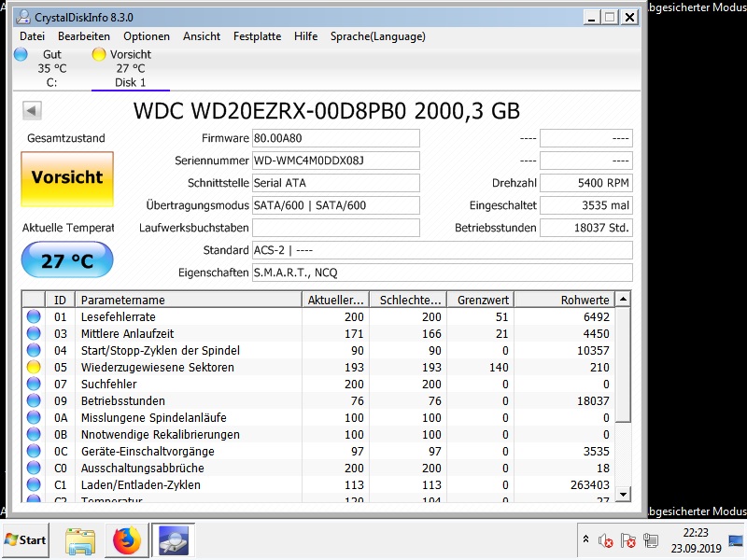Click the Mittlere Anlaufzeit parameter name
747x560 pixels.
pos(127,334)
